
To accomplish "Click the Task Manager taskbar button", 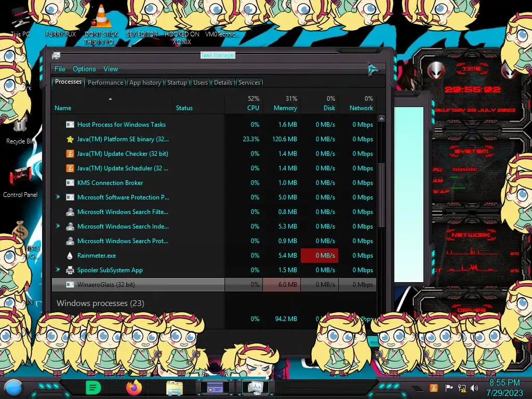I will [255, 388].
